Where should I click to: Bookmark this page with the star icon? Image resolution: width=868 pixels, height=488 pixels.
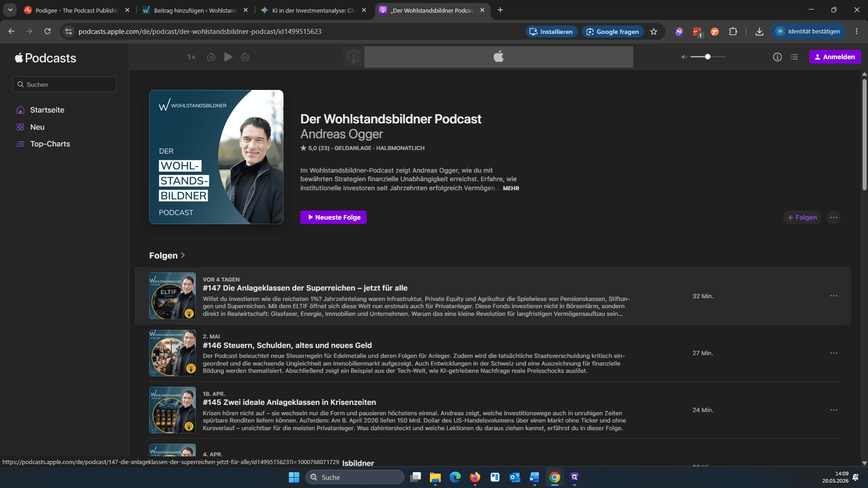654,32
